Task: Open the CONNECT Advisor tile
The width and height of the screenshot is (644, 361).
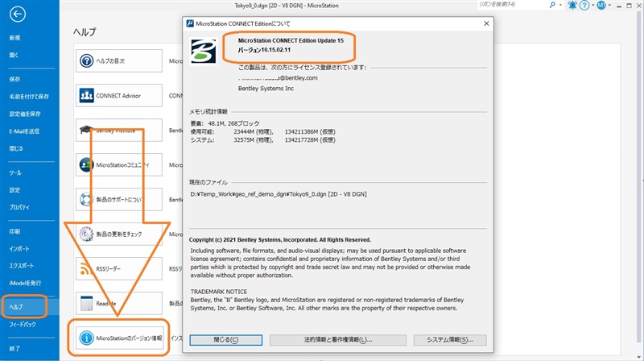Action: coord(119,95)
